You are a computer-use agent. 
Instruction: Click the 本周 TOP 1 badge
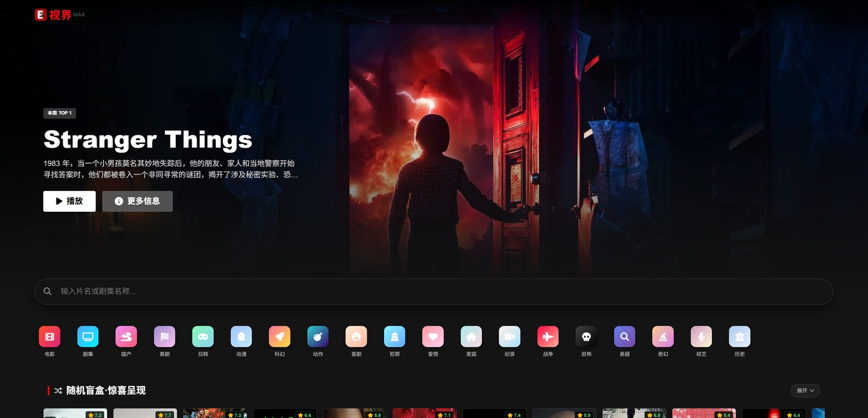click(60, 113)
